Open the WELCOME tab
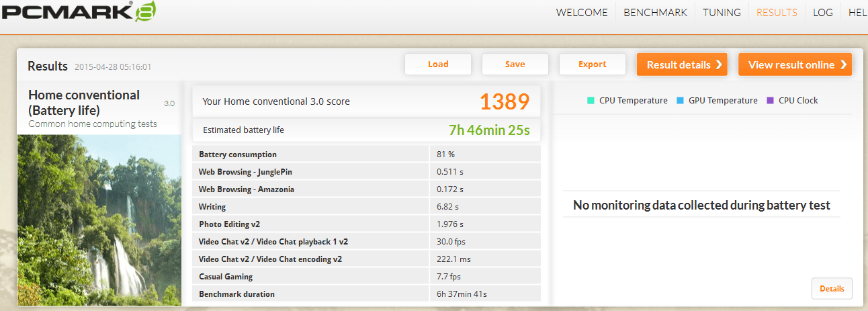 pos(582,12)
